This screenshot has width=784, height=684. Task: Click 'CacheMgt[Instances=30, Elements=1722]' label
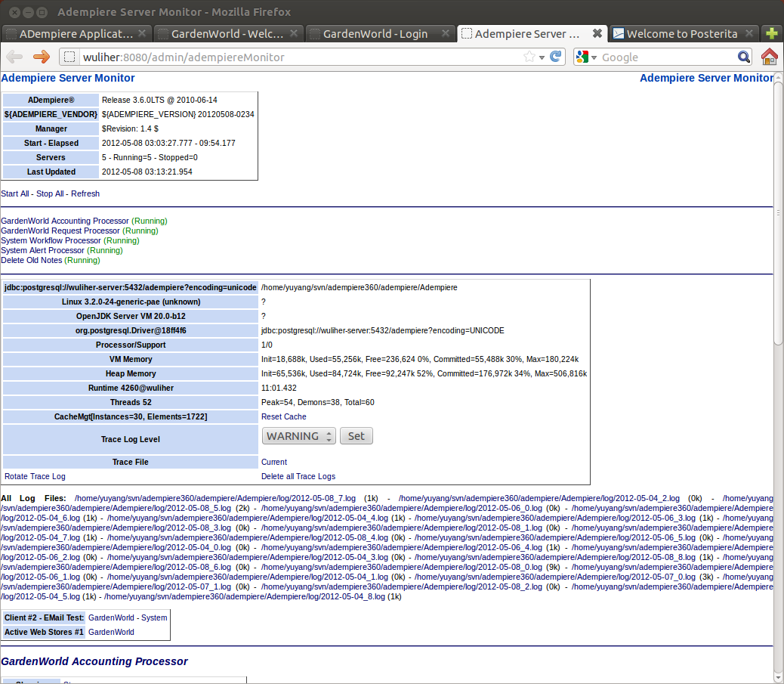[131, 416]
